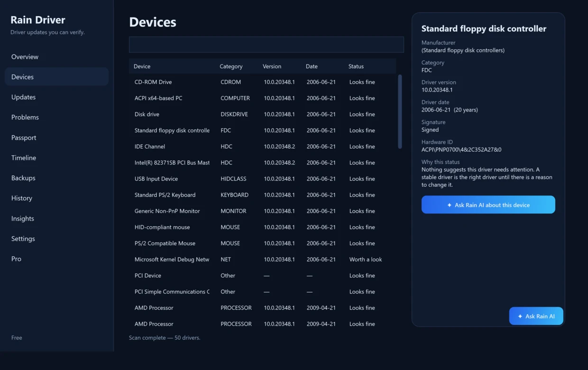
Task: Open Backups in the sidebar
Action: pyautogui.click(x=56, y=178)
